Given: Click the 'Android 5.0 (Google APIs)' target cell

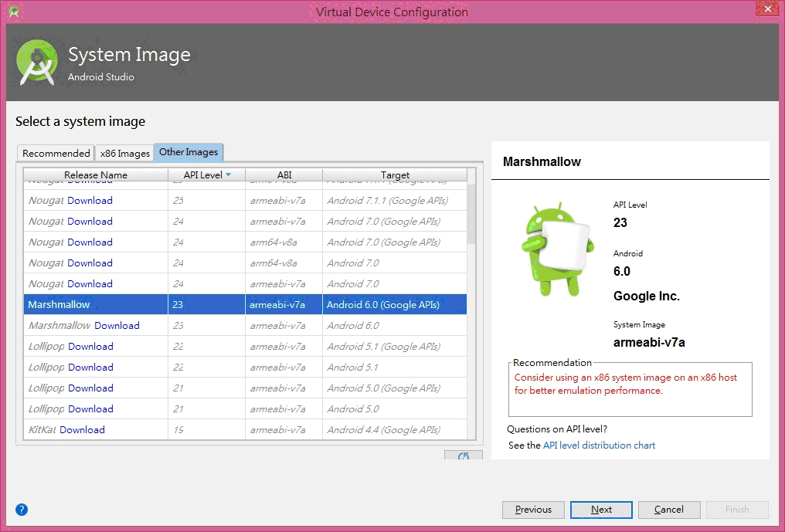Looking at the screenshot, I should (395, 388).
